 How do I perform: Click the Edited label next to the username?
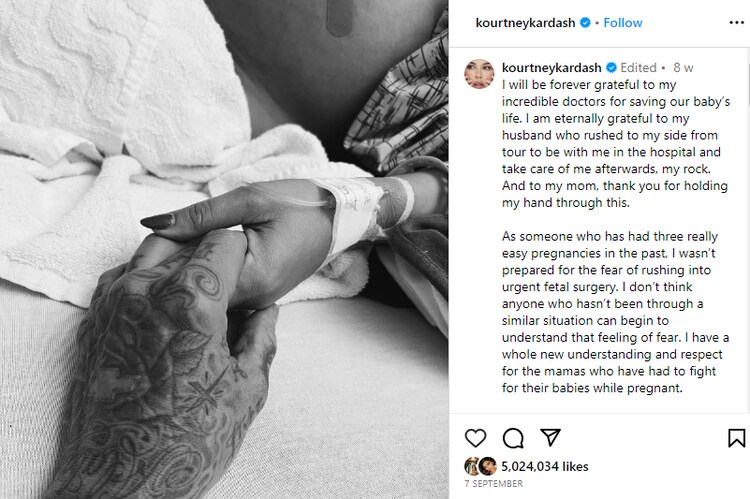(x=638, y=67)
